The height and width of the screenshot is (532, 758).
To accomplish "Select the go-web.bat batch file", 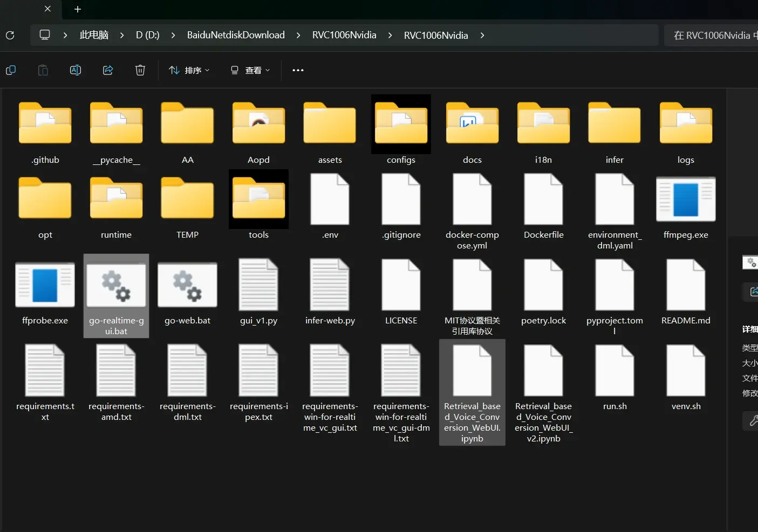I will [x=188, y=293].
